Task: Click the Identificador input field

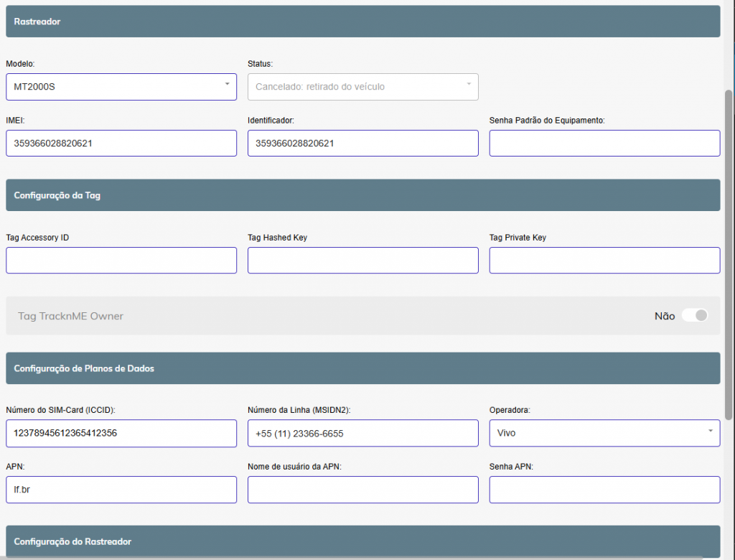Action: pyautogui.click(x=362, y=143)
